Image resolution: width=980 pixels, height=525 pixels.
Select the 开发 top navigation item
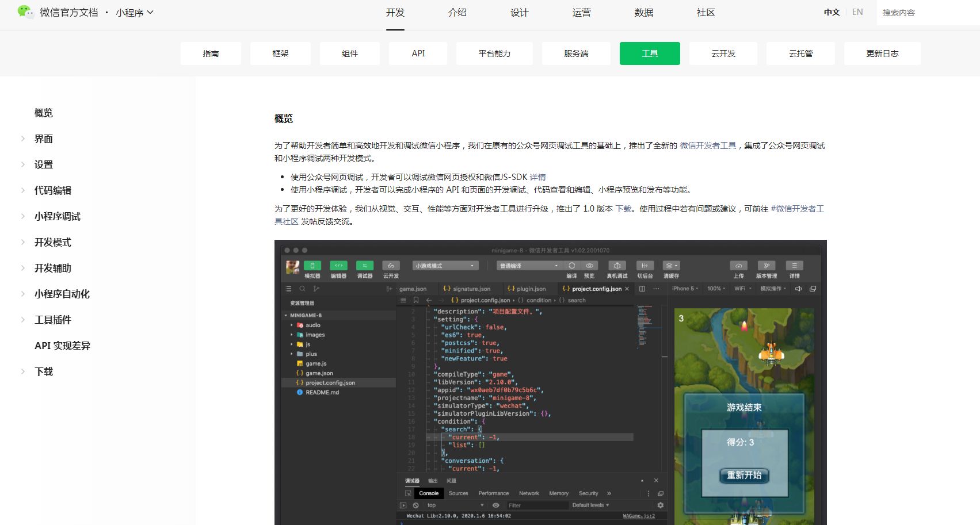(x=395, y=13)
